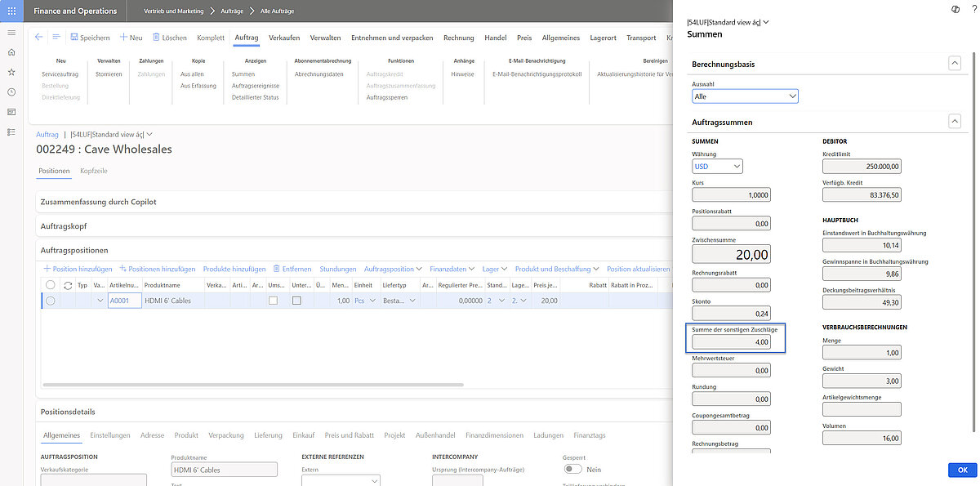The height and width of the screenshot is (486, 980).
Task: Click the Kreditlimit field
Action: point(862,166)
